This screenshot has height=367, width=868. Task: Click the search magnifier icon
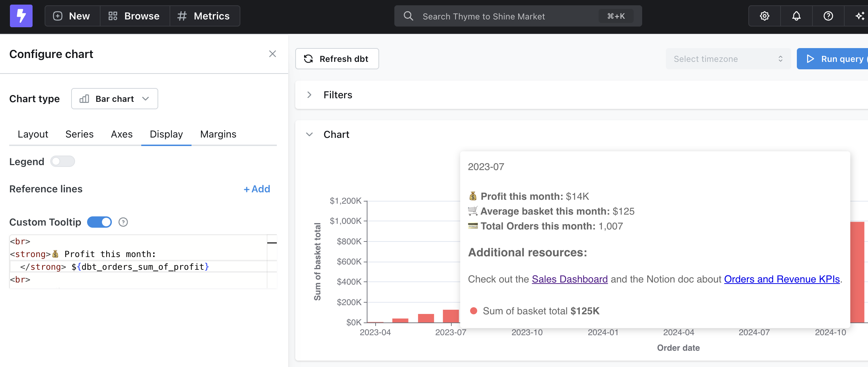coord(408,16)
